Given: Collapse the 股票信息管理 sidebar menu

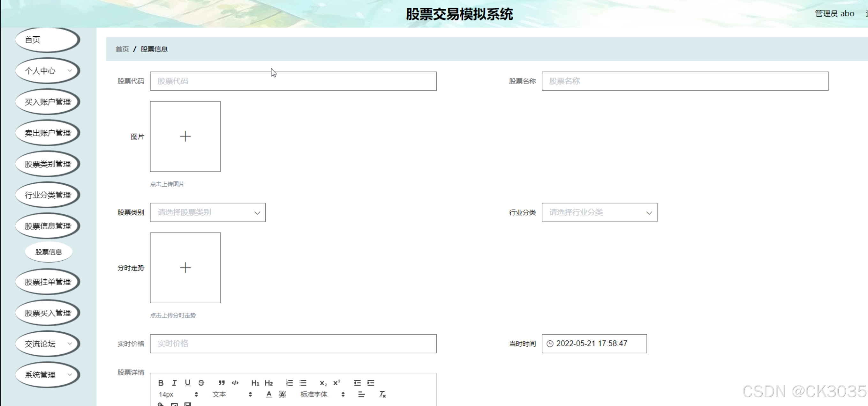Looking at the screenshot, I should click(48, 226).
